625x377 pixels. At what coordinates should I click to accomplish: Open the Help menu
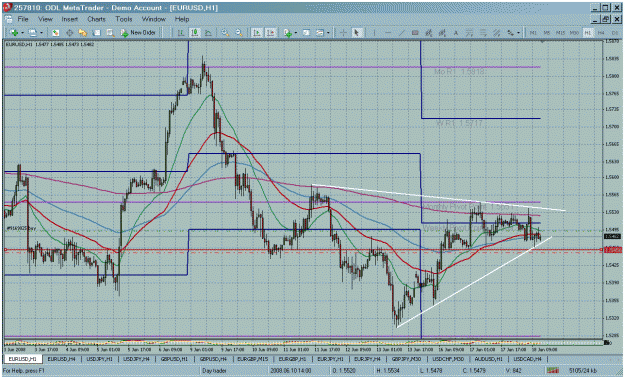tap(182, 19)
